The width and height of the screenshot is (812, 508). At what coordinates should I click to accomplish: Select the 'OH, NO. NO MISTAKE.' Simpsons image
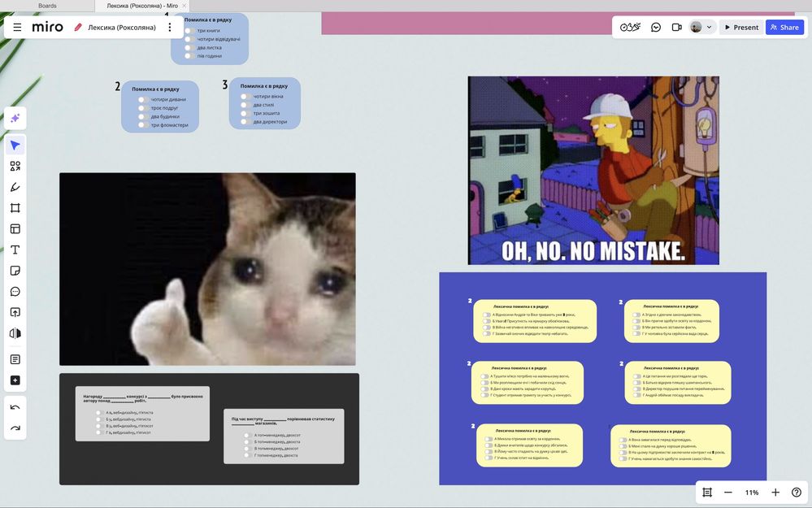coord(593,171)
